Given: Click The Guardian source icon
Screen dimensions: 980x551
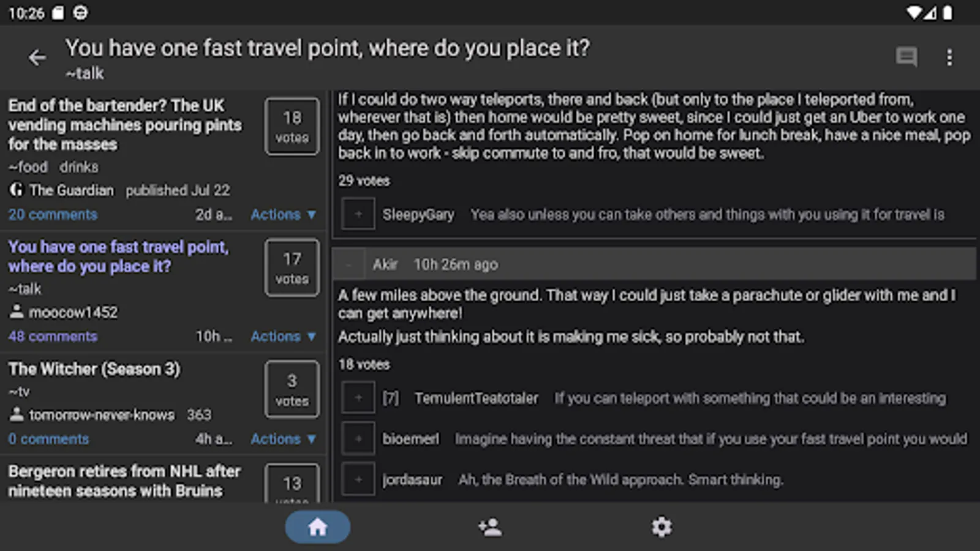Looking at the screenshot, I should (x=16, y=190).
